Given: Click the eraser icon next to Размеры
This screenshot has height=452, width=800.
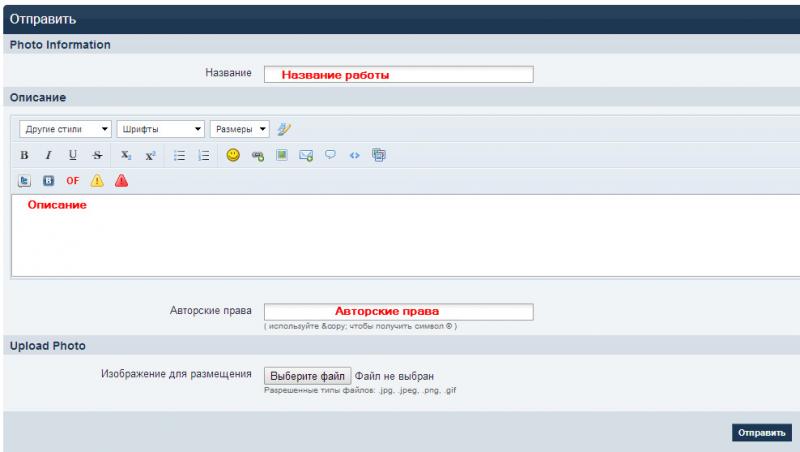Looking at the screenshot, I should (x=284, y=129).
